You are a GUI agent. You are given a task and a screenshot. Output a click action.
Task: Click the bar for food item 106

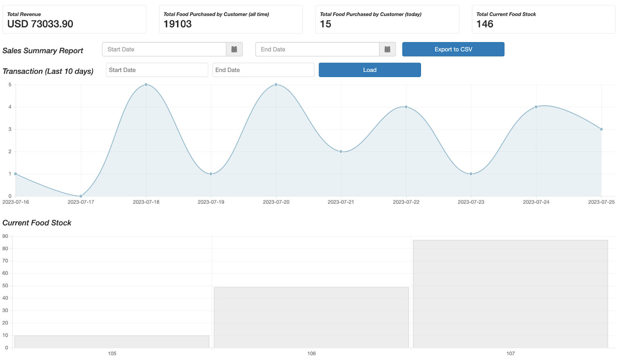point(311,317)
